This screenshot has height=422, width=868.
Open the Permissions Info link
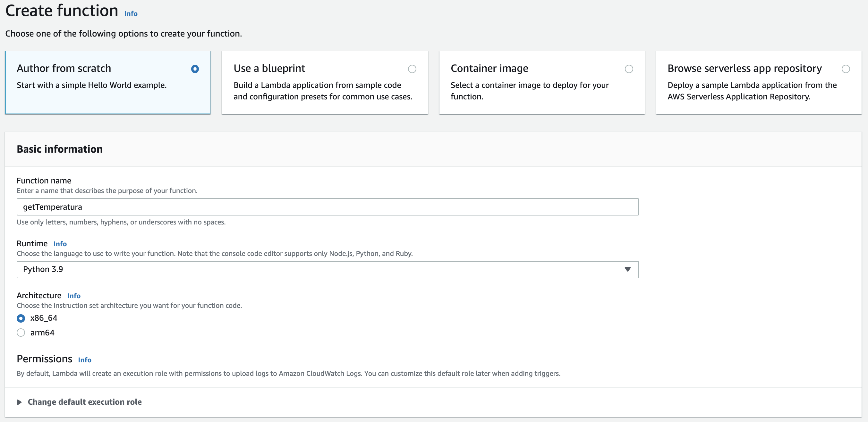tap(85, 360)
